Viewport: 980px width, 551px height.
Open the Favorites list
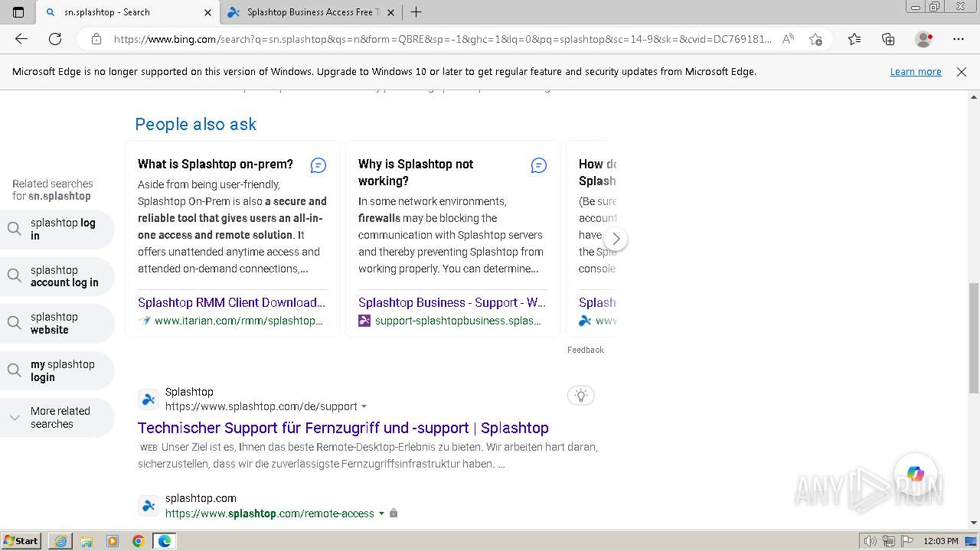854,39
